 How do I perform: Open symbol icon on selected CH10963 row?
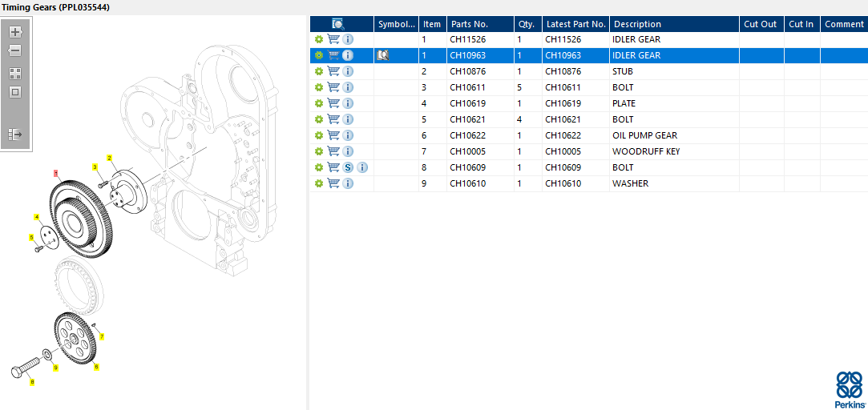coord(382,55)
